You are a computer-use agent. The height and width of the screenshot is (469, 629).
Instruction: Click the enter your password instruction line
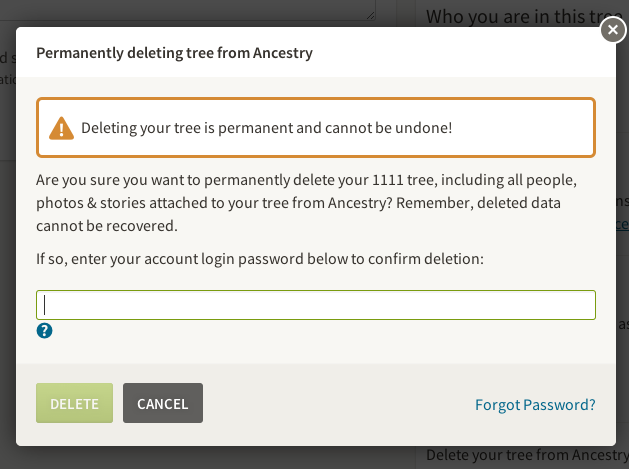click(260, 259)
